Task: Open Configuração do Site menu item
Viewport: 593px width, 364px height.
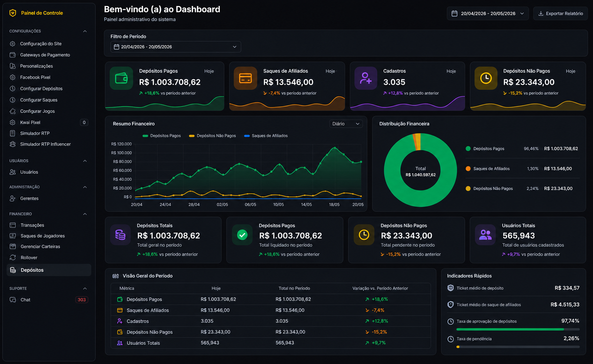Action: (49, 44)
